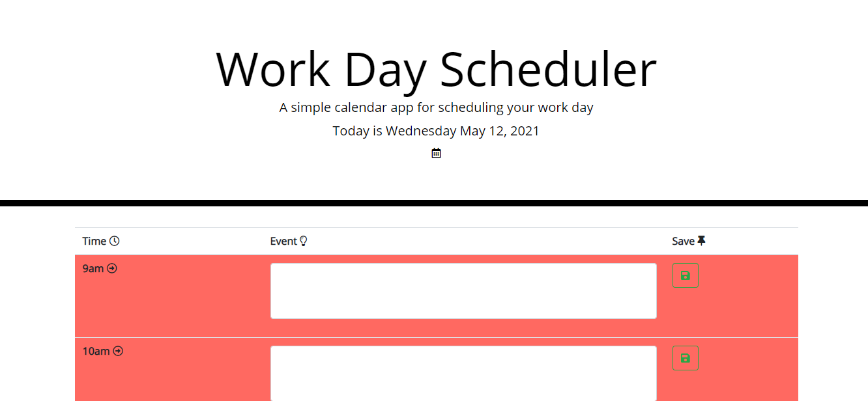The image size is (868, 401).
Task: Save the 9am event with the floppy button
Action: [685, 275]
